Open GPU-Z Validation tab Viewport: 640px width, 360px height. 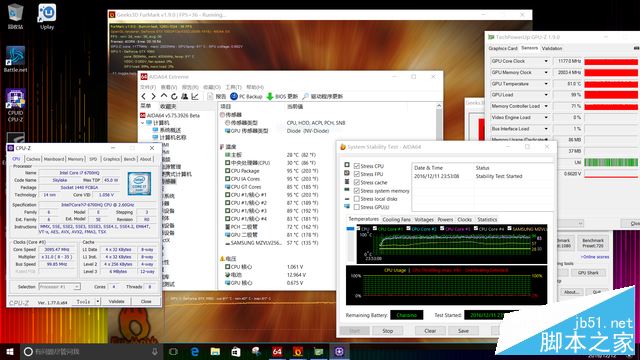pyautogui.click(x=552, y=48)
